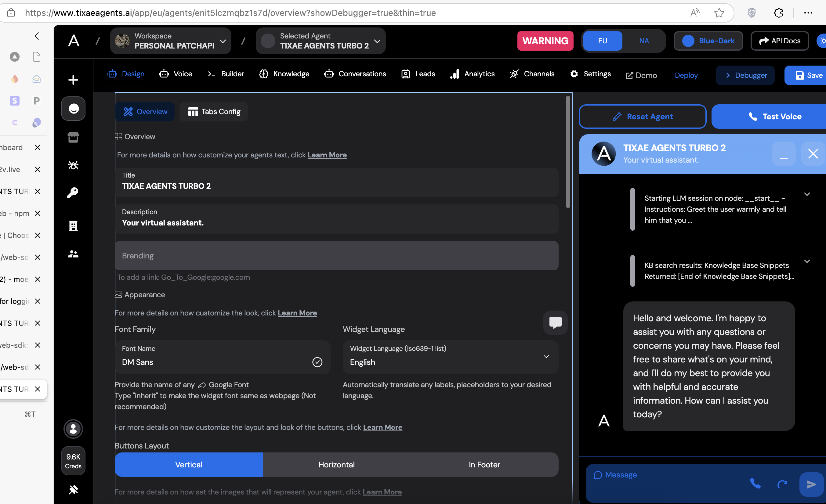Screen dimensions: 826x504
Task: Click the floating chat bubble icon
Action: pyautogui.click(x=555, y=322)
